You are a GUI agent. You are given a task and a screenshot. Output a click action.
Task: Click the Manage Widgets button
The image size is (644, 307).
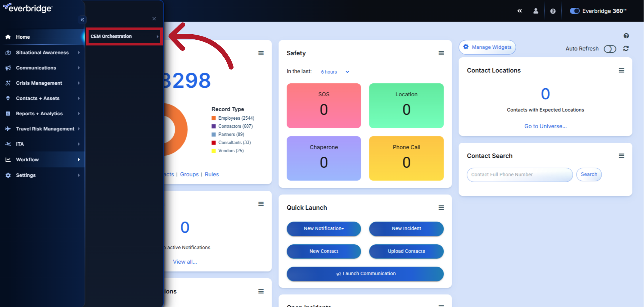click(x=487, y=47)
